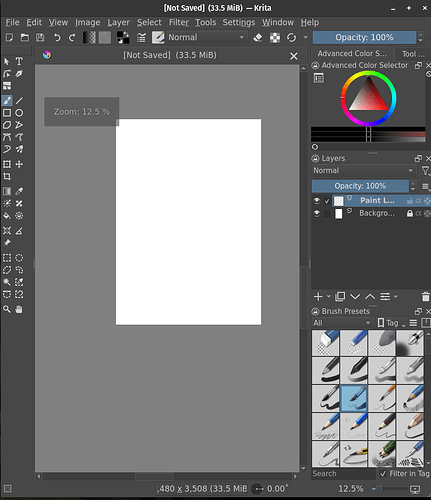Viewport: 431px width, 500px height.
Task: Uncheck the Filter in Tag checkbox
Action: click(383, 473)
